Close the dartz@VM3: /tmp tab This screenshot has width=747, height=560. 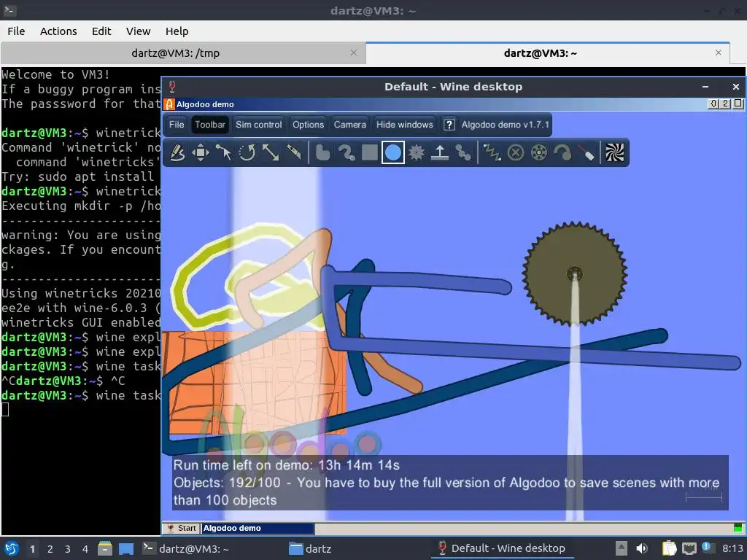click(354, 52)
